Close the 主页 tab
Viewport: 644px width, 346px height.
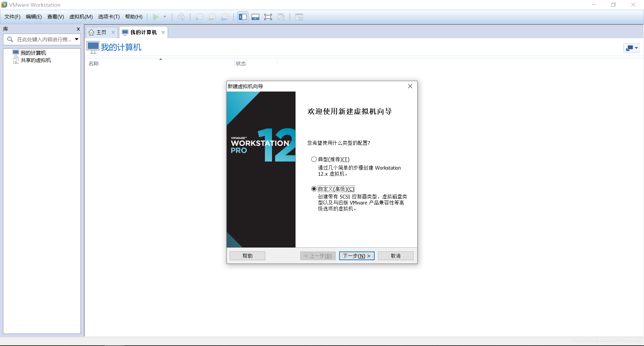(113, 32)
